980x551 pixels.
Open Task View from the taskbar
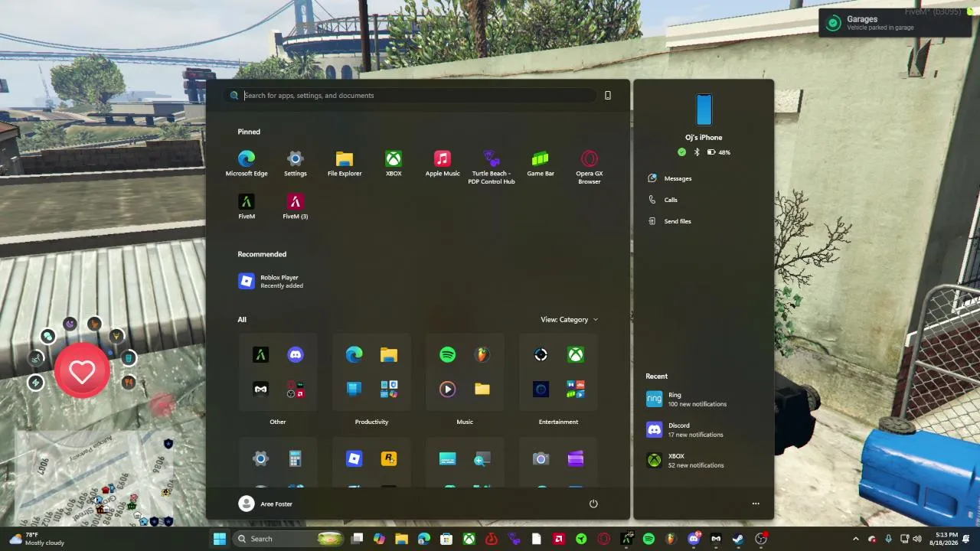pos(357,539)
